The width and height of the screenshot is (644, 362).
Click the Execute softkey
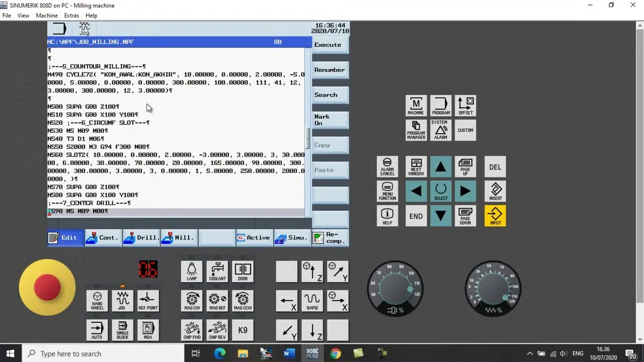point(330,45)
